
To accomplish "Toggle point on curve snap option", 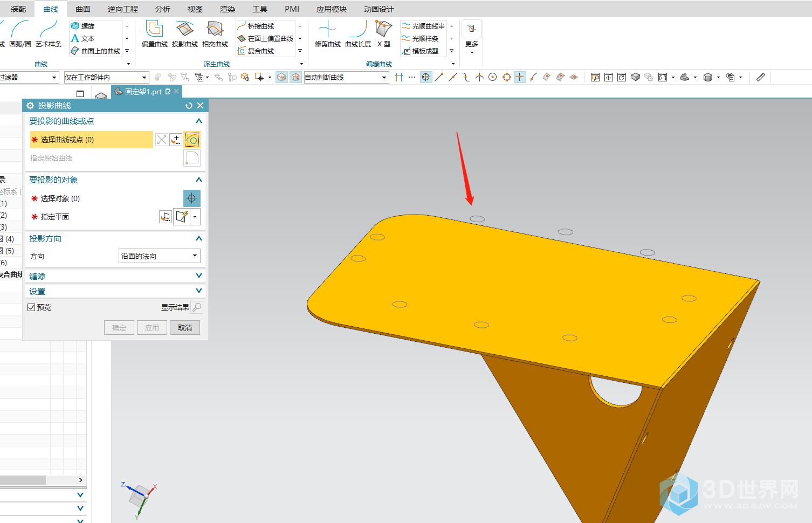I will pyautogui.click(x=533, y=77).
